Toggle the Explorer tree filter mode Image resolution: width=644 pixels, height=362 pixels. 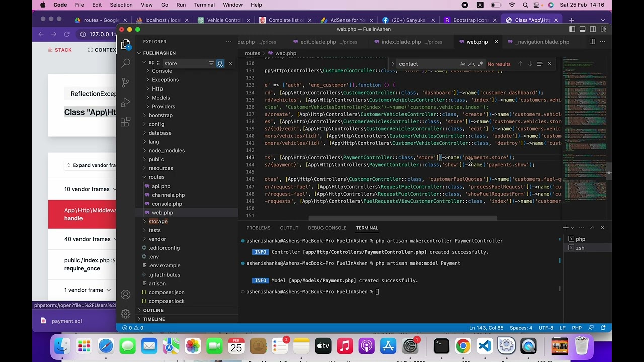(x=211, y=63)
